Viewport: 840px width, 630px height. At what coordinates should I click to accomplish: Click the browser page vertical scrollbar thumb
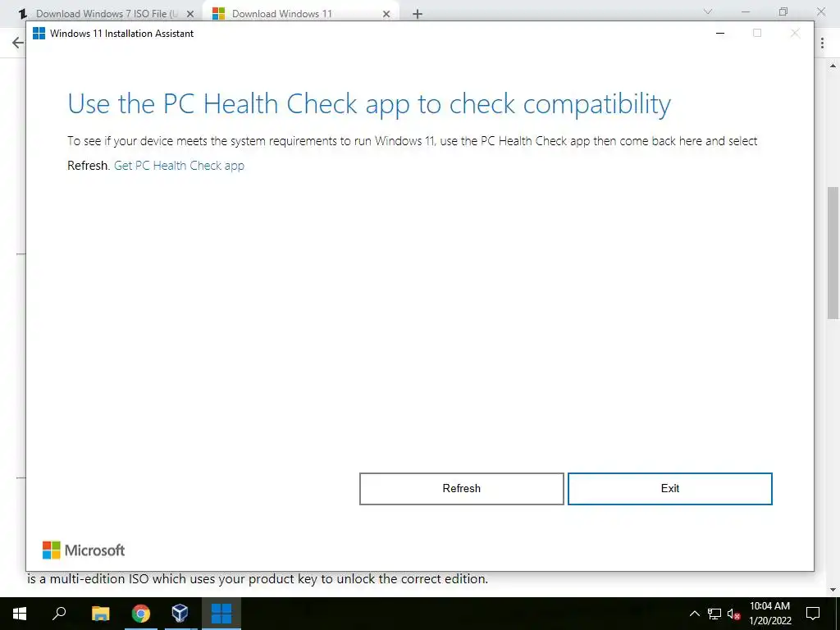click(x=833, y=253)
